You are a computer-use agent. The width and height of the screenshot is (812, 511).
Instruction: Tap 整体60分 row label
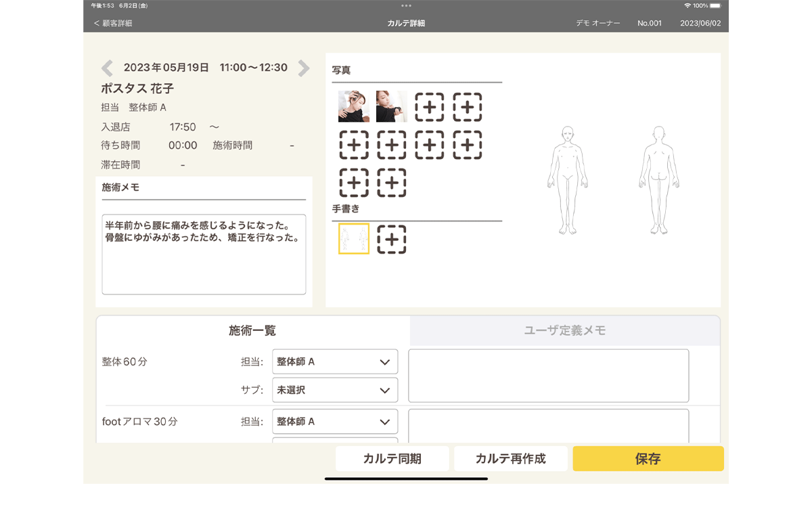[125, 362]
